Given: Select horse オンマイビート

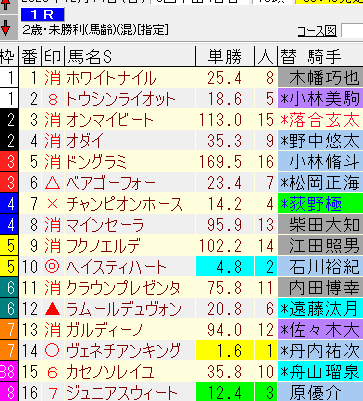Looking at the screenshot, I should click(x=110, y=120).
